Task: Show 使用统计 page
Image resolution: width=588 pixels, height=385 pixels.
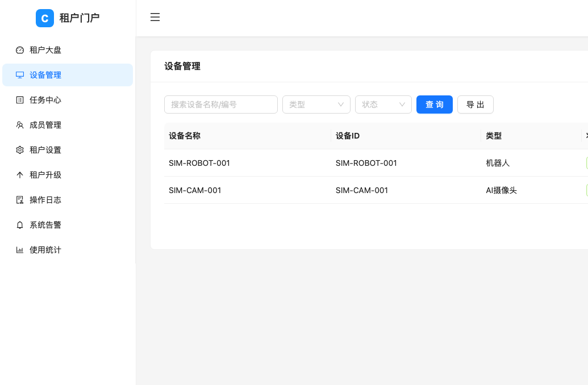Action: point(68,250)
